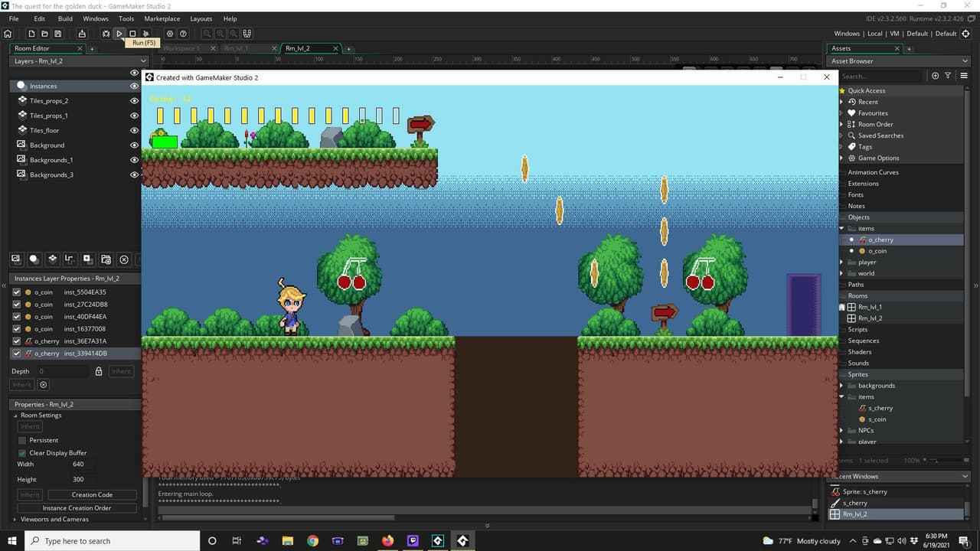
Task: Create new background layer icon
Action: 15,259
